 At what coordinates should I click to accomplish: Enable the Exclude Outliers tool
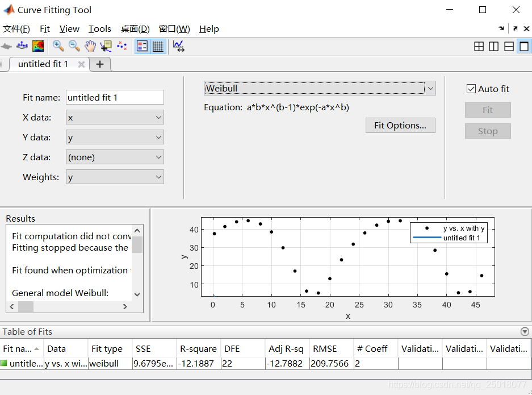pos(122,46)
